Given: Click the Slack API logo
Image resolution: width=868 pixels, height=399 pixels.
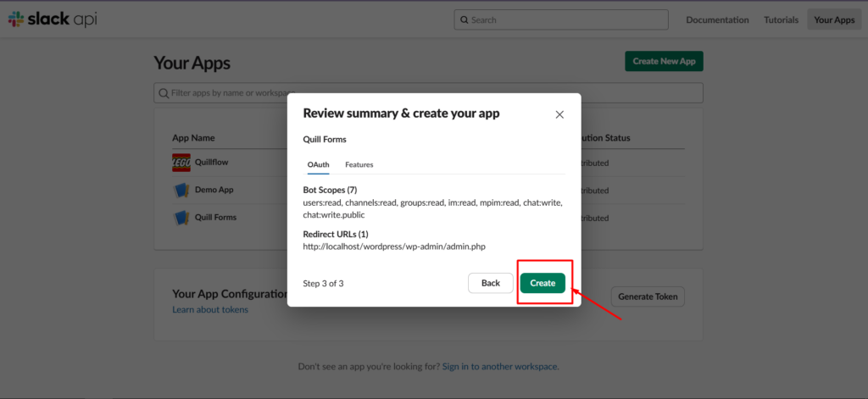Looking at the screenshot, I should 53,19.
